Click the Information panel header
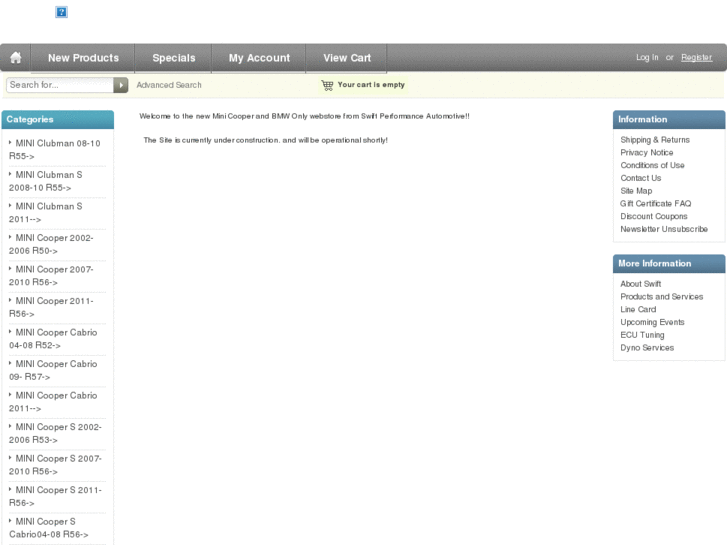Viewport: 727px width, 545px height. click(669, 119)
